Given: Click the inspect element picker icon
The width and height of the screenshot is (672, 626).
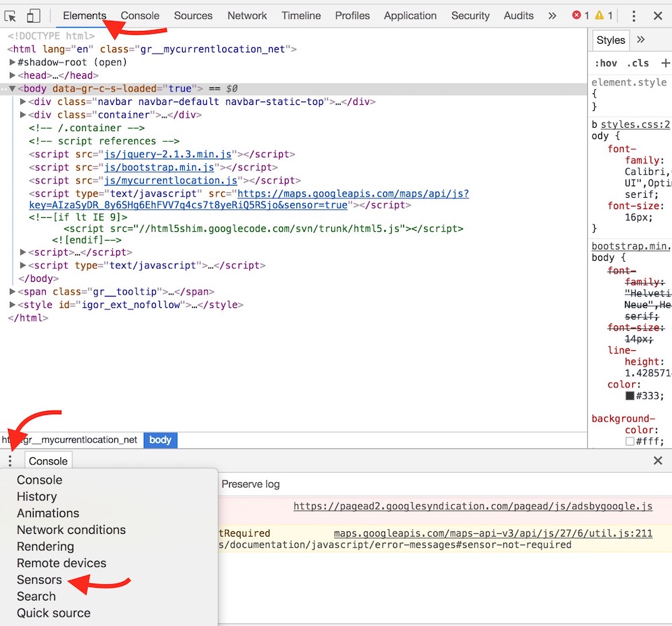Looking at the screenshot, I should point(11,15).
